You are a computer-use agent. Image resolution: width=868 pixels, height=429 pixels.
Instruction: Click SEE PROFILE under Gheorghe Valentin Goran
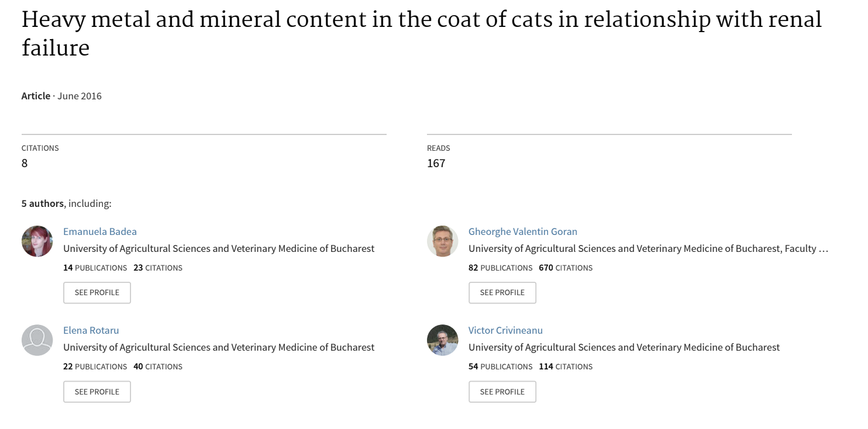[502, 293]
